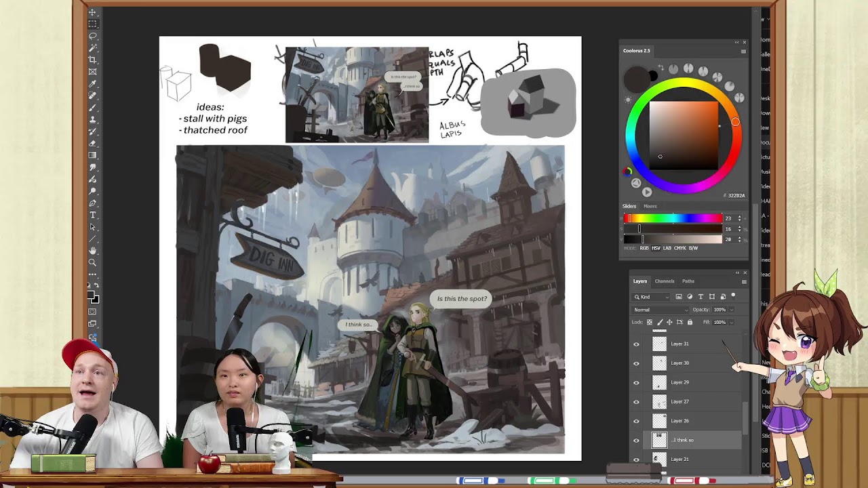Select HSV slider mode
Image resolution: width=868 pixels, height=488 pixels.
point(656,248)
